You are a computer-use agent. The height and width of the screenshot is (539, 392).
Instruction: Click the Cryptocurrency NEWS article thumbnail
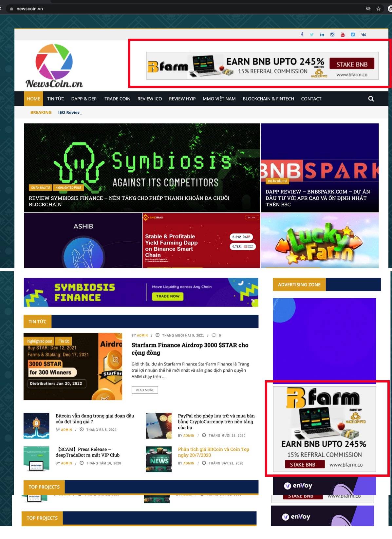(x=159, y=459)
